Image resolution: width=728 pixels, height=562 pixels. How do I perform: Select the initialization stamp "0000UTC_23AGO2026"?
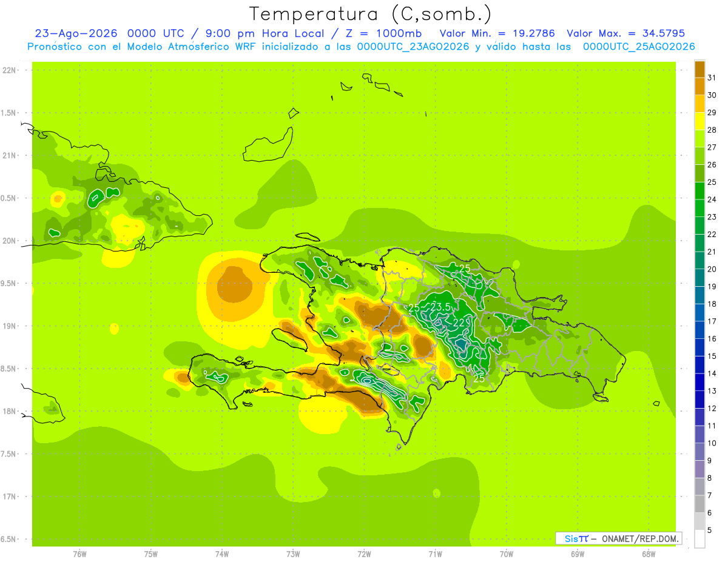pyautogui.click(x=413, y=47)
